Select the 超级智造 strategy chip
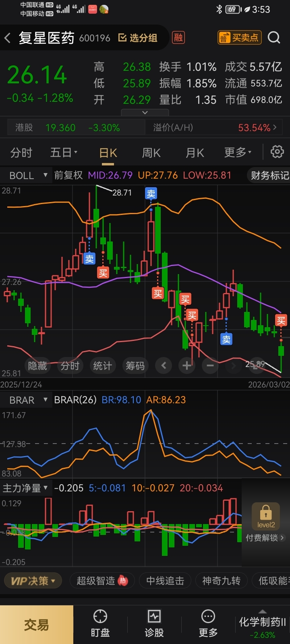 (101, 581)
